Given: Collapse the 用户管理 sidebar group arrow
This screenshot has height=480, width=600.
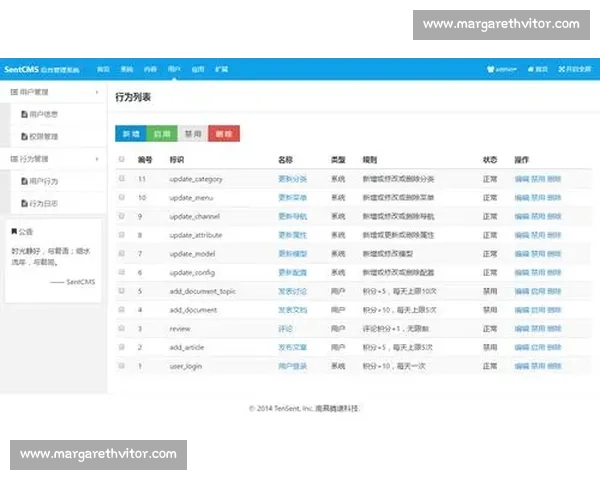Looking at the screenshot, I should point(97,92).
